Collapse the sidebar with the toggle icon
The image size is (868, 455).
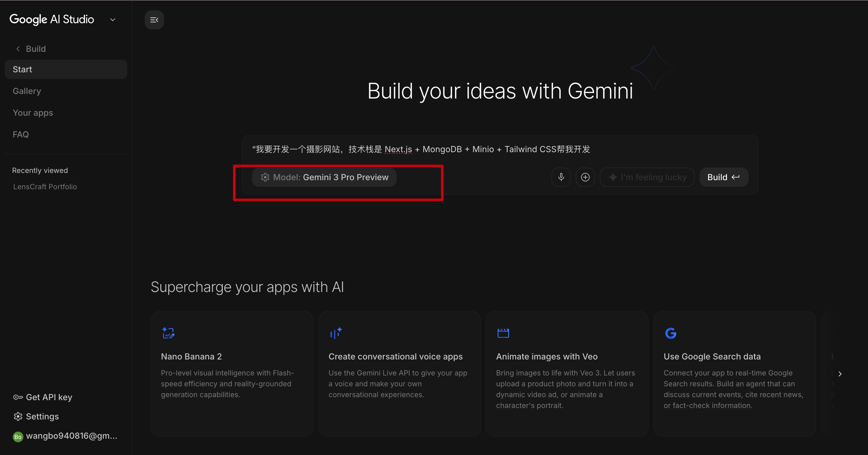[x=154, y=20]
